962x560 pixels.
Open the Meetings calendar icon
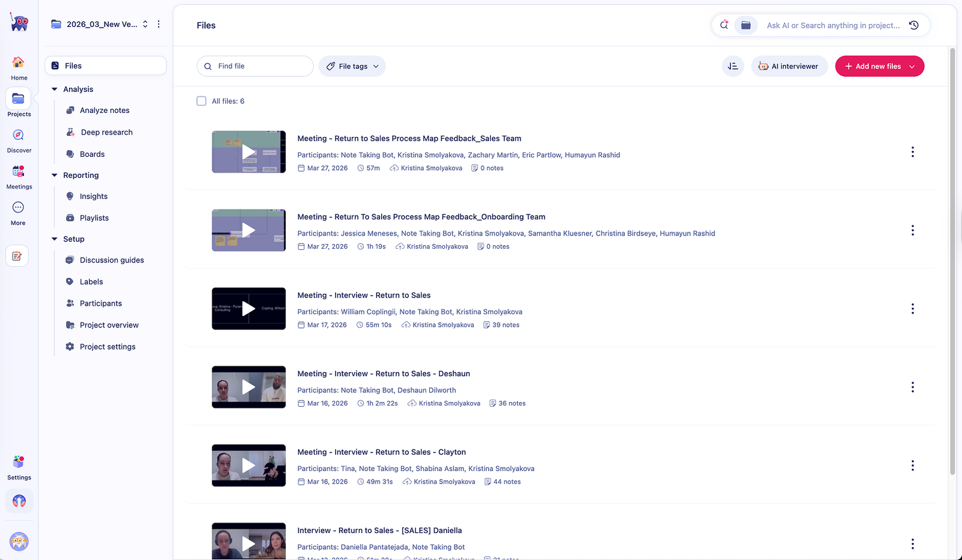pos(19,171)
